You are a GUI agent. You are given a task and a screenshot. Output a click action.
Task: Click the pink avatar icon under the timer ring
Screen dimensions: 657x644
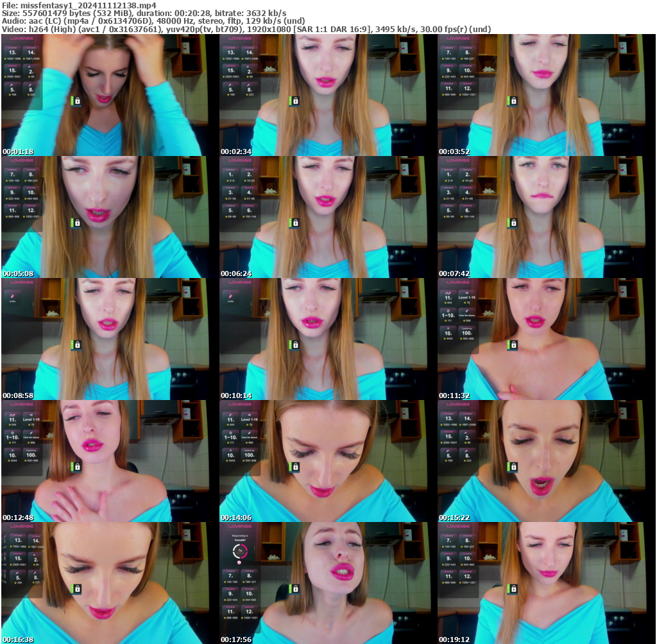(239, 562)
